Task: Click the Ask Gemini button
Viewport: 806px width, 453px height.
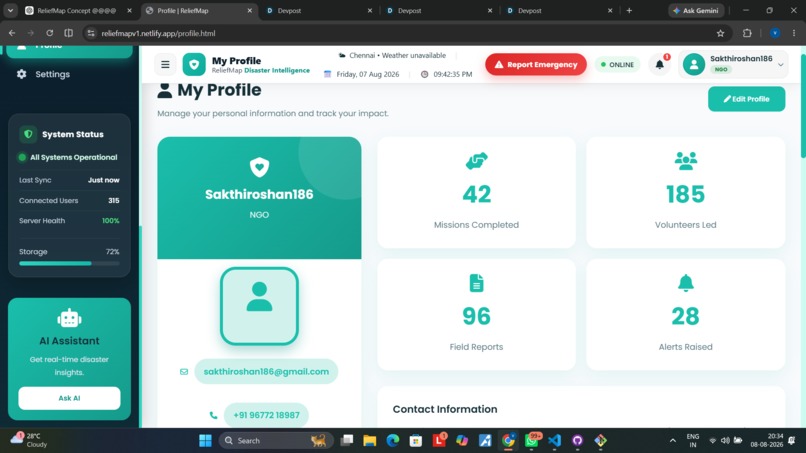Action: click(696, 10)
